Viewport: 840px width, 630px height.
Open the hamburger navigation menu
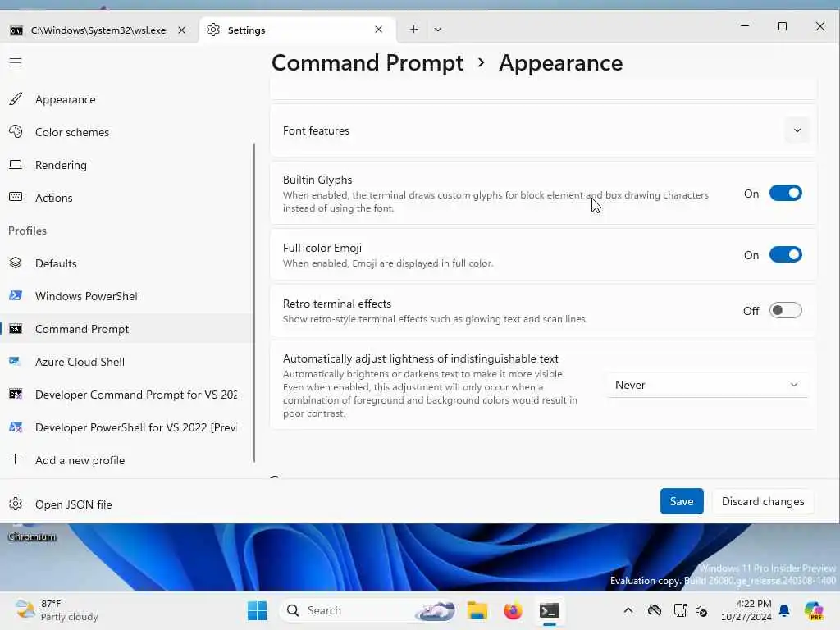16,62
